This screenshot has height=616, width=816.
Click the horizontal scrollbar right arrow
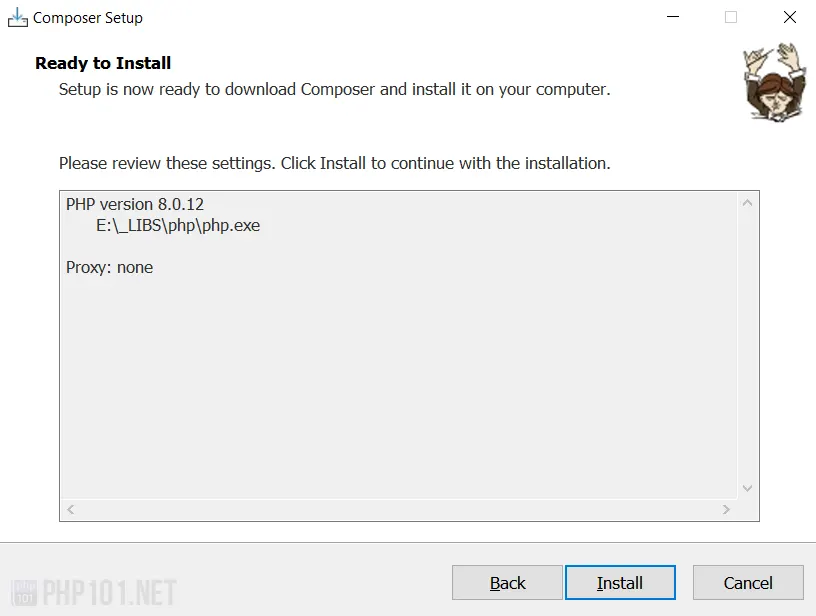point(728,509)
